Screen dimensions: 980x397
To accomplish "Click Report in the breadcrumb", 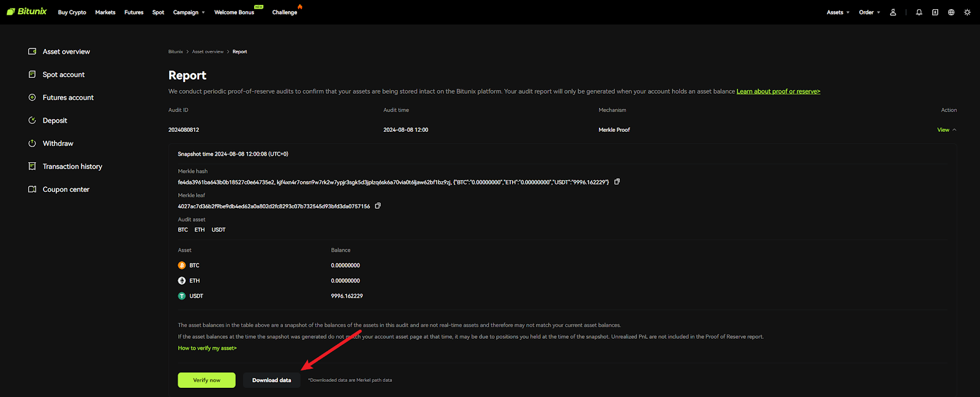I will click(x=240, y=51).
